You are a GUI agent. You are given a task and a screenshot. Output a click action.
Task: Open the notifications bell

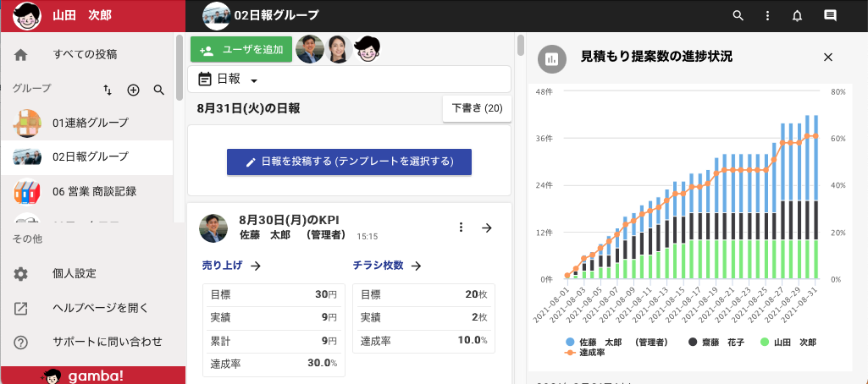click(797, 15)
